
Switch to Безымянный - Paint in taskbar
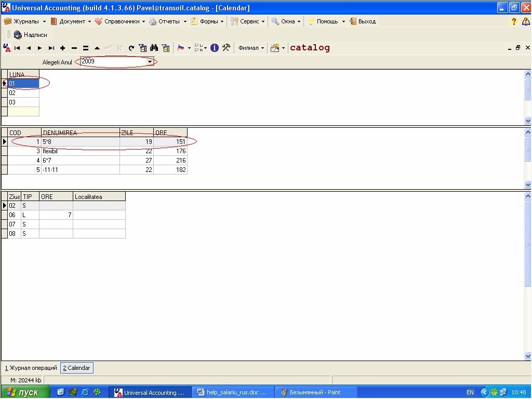coord(315,392)
